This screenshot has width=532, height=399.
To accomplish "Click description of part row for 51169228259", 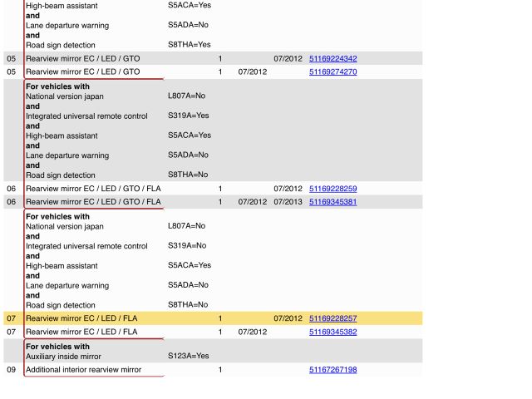I will [93, 189].
